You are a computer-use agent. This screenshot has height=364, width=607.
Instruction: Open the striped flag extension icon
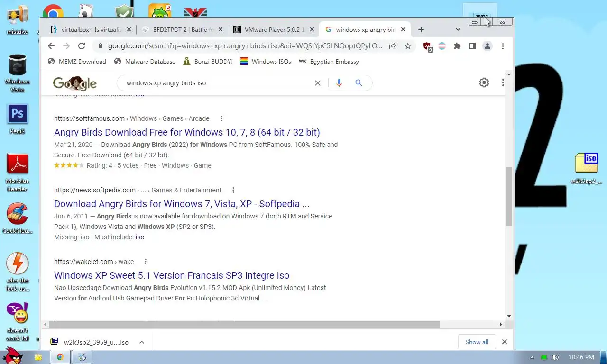click(x=442, y=46)
